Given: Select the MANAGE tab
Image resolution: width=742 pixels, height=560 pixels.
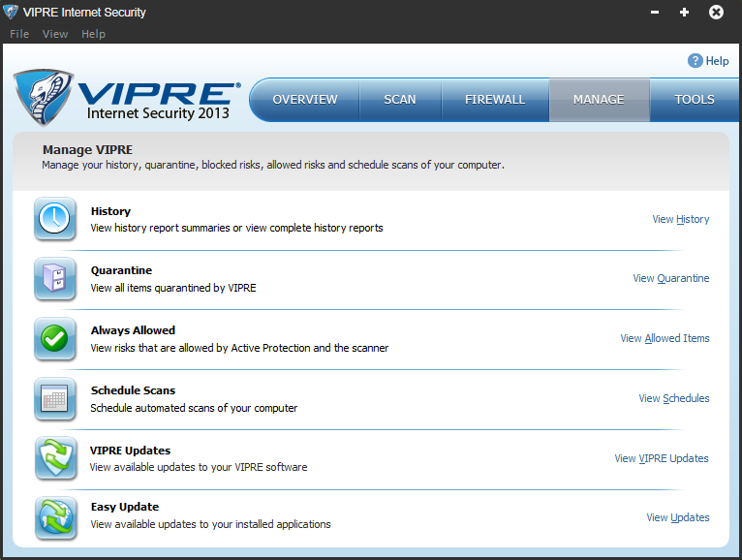Looking at the screenshot, I should [x=599, y=100].
